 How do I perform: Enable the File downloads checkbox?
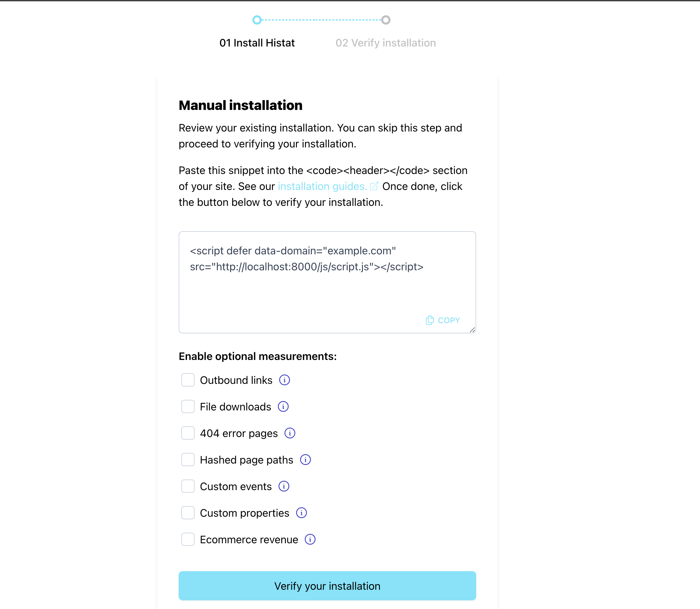pos(187,406)
